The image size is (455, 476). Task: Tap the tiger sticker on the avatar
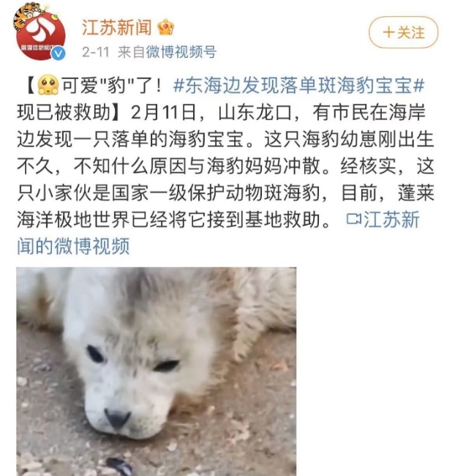point(28,17)
